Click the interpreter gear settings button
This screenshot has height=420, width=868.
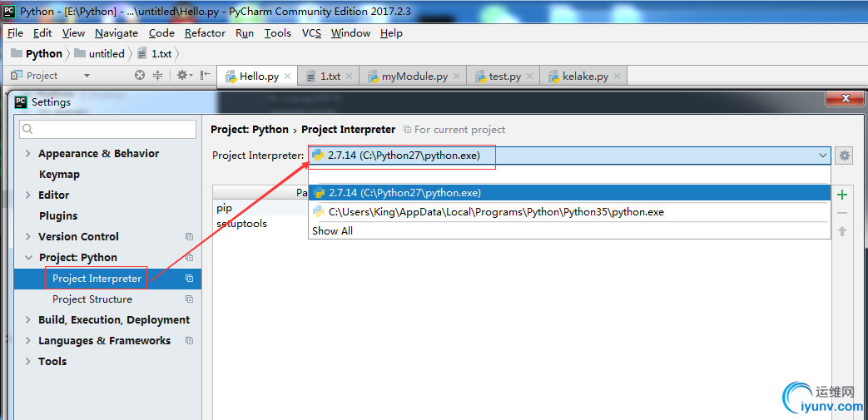[x=844, y=156]
